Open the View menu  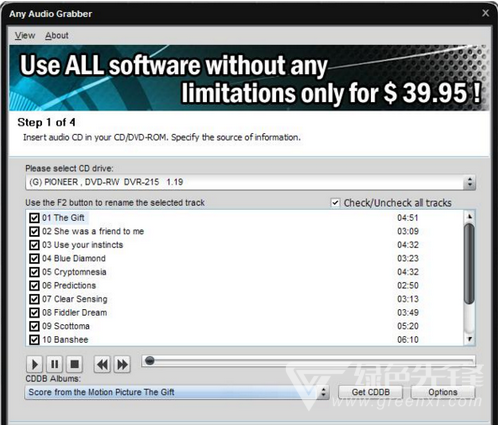[x=25, y=35]
